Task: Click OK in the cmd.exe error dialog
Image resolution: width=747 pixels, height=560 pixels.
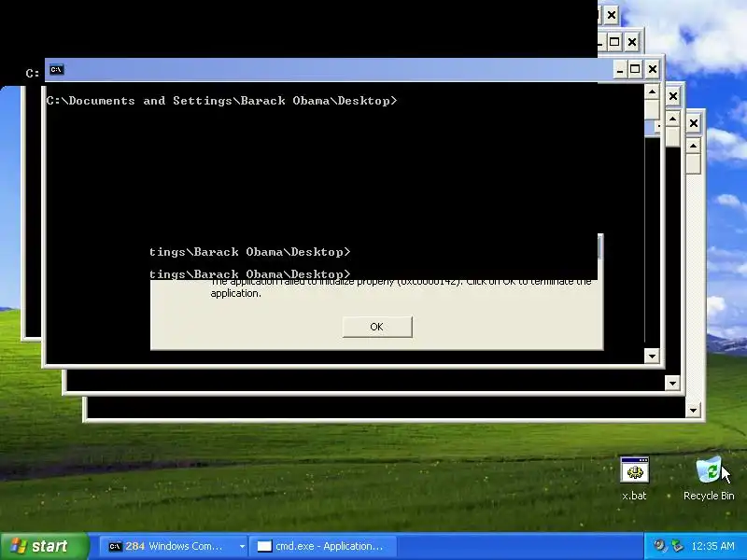Action: click(x=377, y=327)
